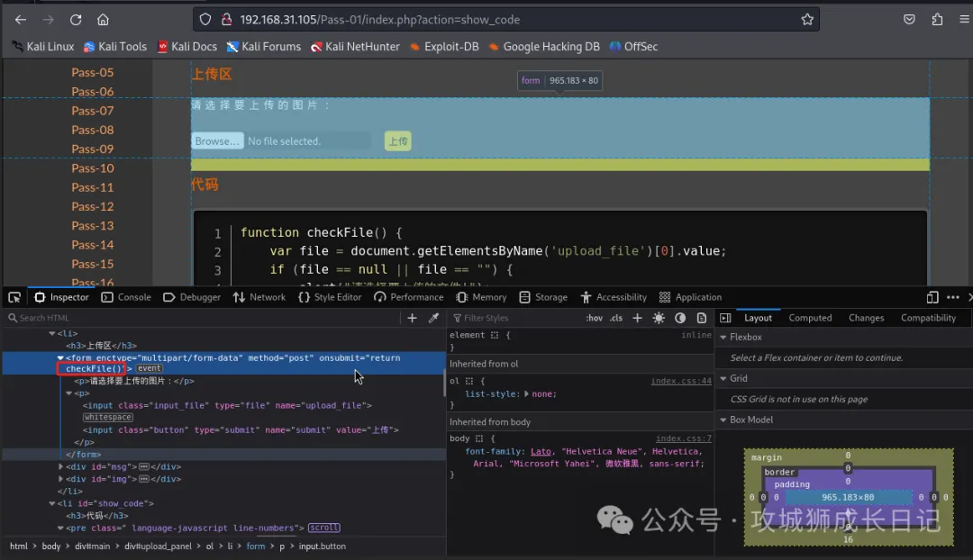
Task: Toggle the .cls classes panel
Action: pos(616,318)
